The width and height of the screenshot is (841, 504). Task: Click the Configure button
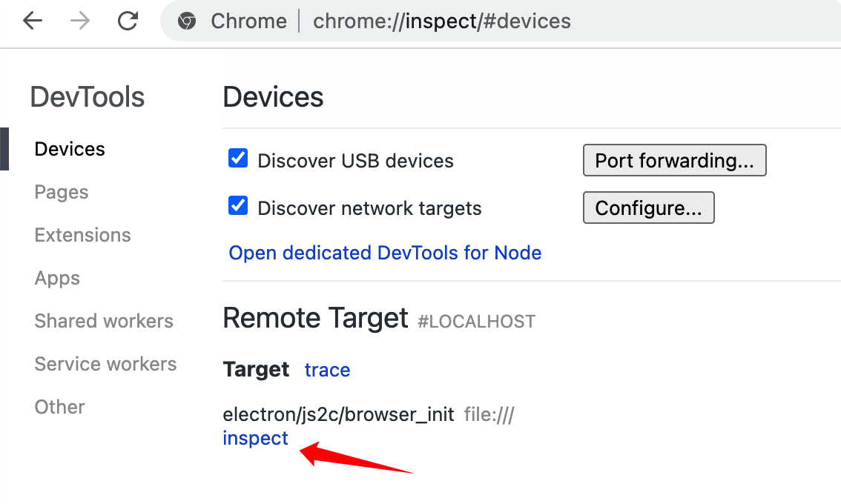(648, 208)
